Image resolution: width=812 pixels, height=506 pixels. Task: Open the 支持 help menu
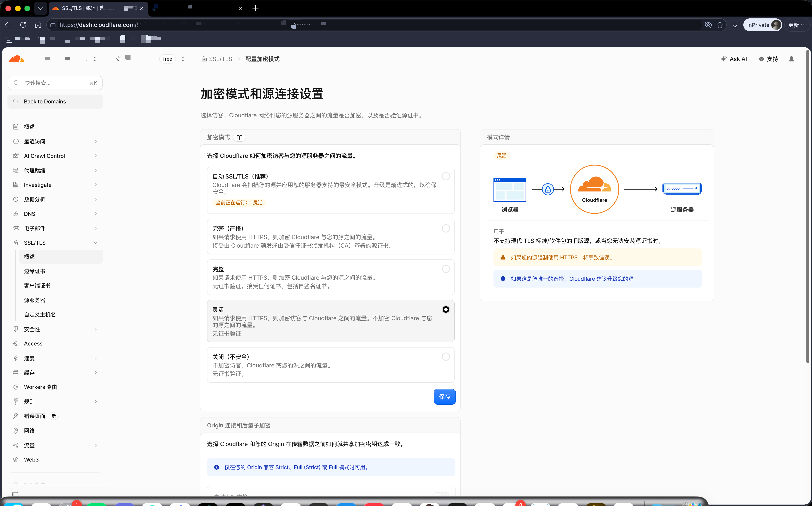[769, 59]
